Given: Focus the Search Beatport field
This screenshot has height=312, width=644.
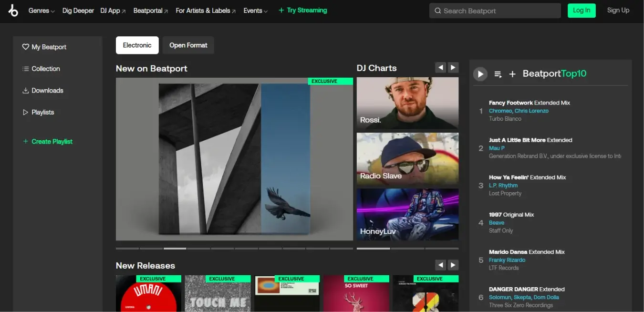Looking at the screenshot, I should tap(495, 10).
